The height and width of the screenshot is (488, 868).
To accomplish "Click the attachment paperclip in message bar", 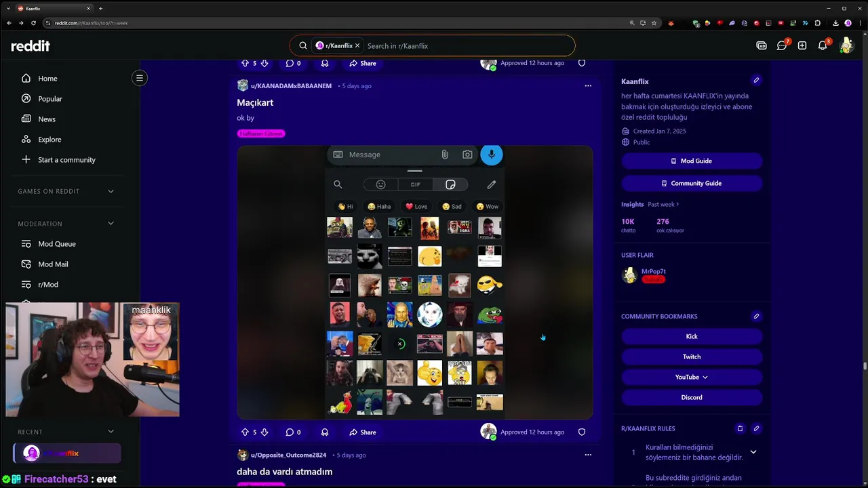I will [x=445, y=155].
